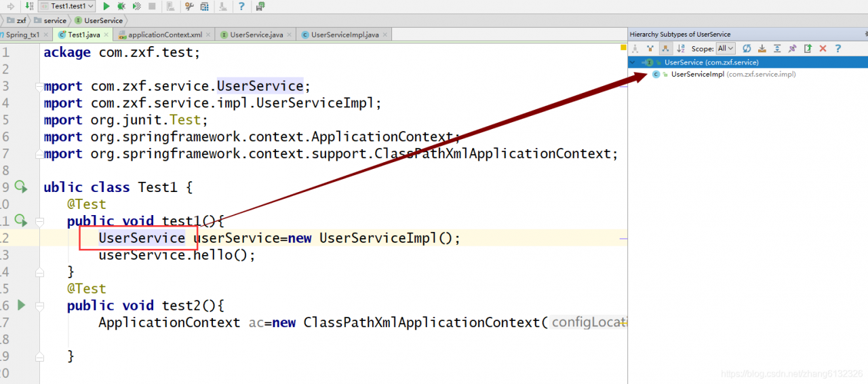The width and height of the screenshot is (868, 384).
Task: Collapse the test1 method fold marker
Action: tap(39, 221)
